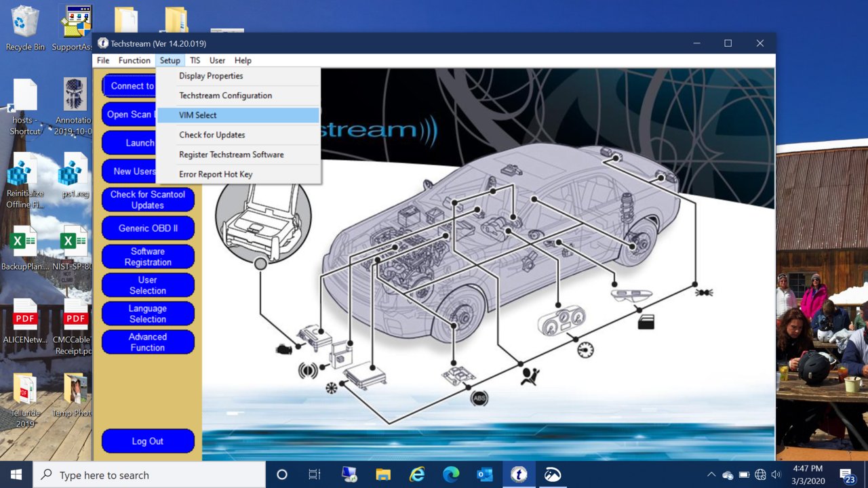Open the notification center icon
This screenshot has width=868, height=488.
point(847,476)
